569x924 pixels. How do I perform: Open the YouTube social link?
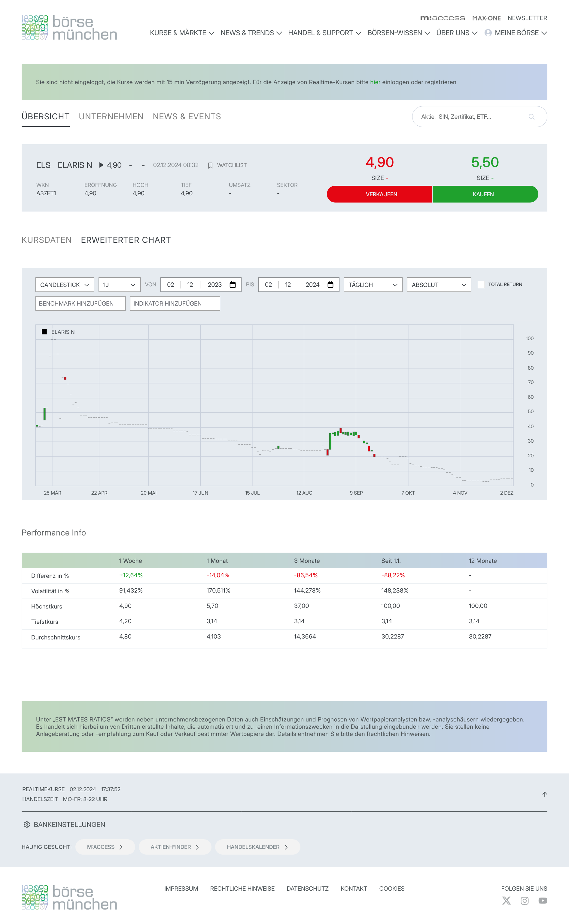[x=542, y=900]
